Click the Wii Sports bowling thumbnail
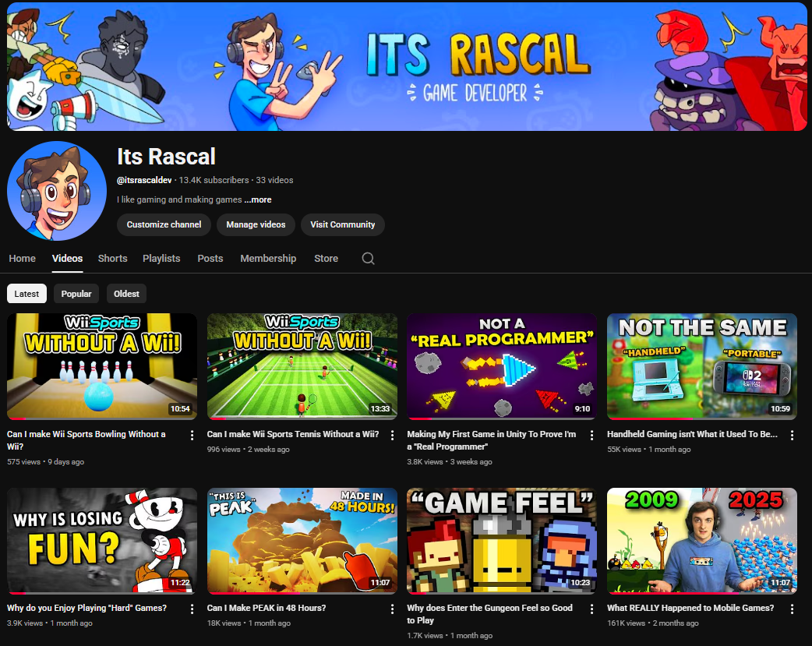Image resolution: width=812 pixels, height=646 pixels. 102,366
